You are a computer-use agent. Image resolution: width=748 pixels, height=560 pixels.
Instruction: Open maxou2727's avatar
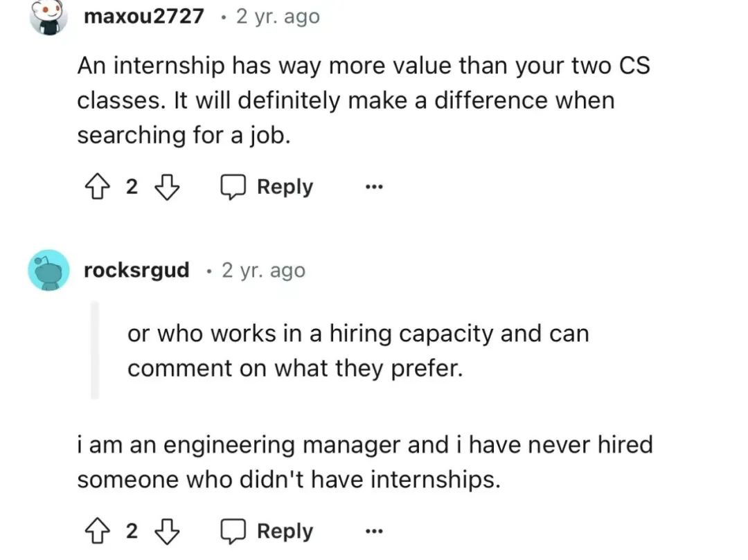coord(48,17)
